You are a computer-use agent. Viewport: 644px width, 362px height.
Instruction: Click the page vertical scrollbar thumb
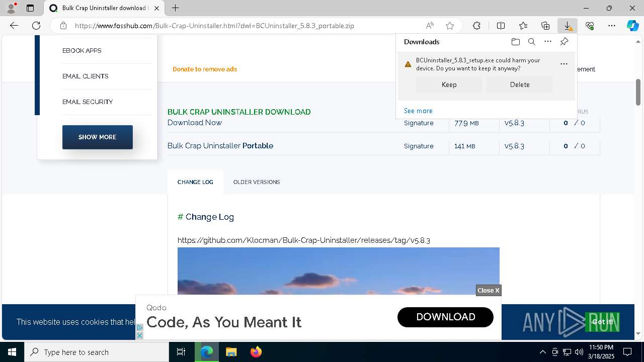(x=638, y=92)
